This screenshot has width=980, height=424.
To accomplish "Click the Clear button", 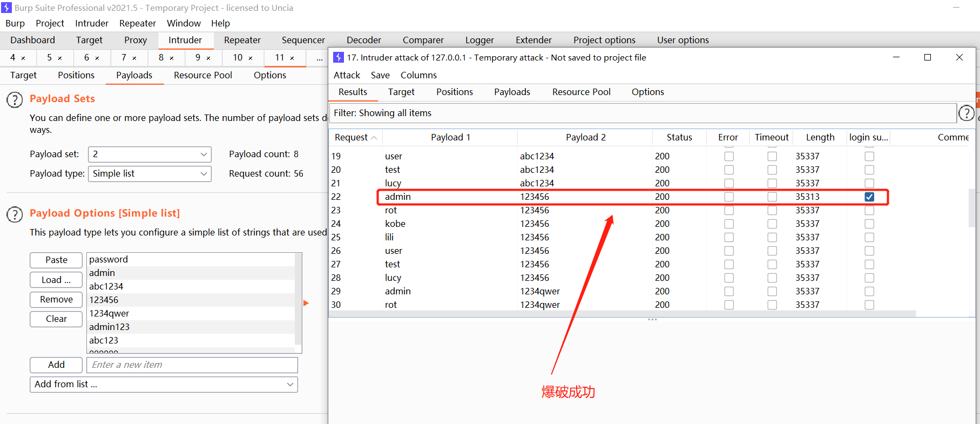I will pyautogui.click(x=56, y=319).
